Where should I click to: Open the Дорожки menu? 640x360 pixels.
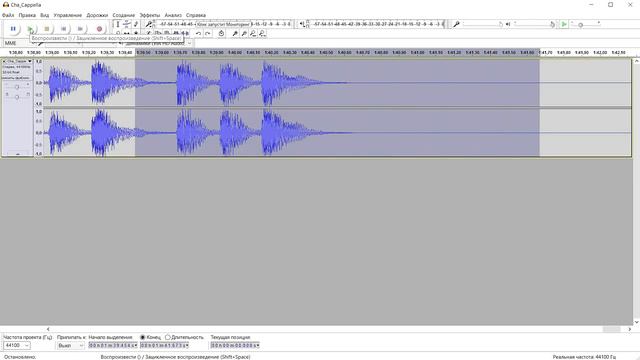(97, 15)
